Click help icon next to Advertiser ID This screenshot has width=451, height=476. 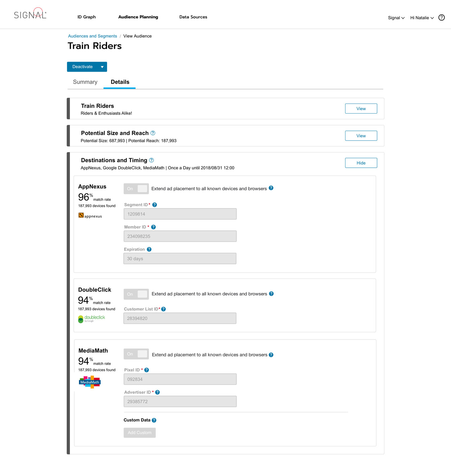click(x=158, y=392)
